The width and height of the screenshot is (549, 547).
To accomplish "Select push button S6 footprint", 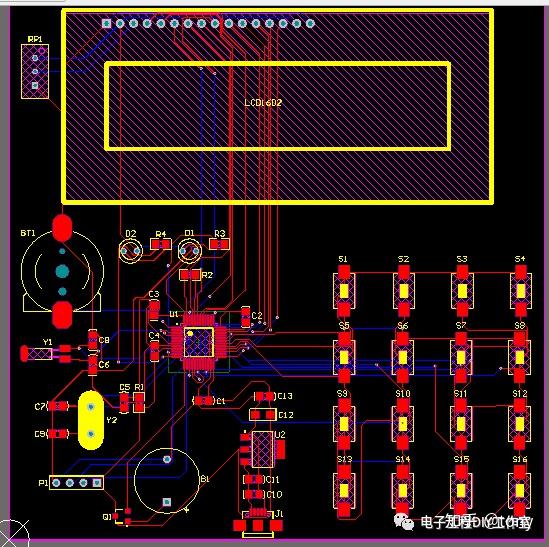I will 403,357.
